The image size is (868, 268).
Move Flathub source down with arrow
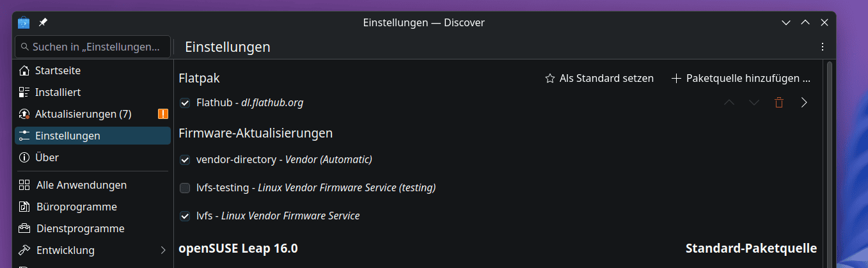pos(754,102)
